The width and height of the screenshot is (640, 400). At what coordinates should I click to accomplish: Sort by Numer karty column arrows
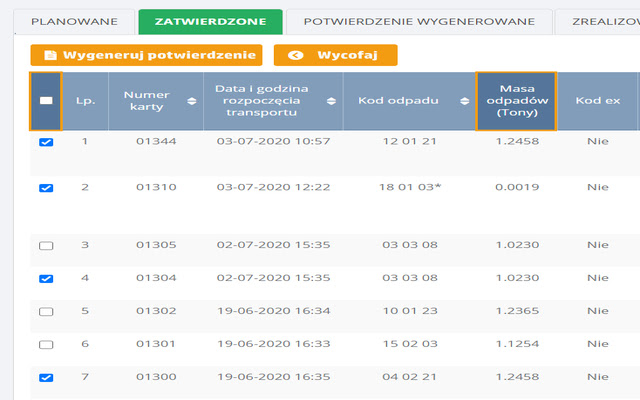click(x=191, y=101)
